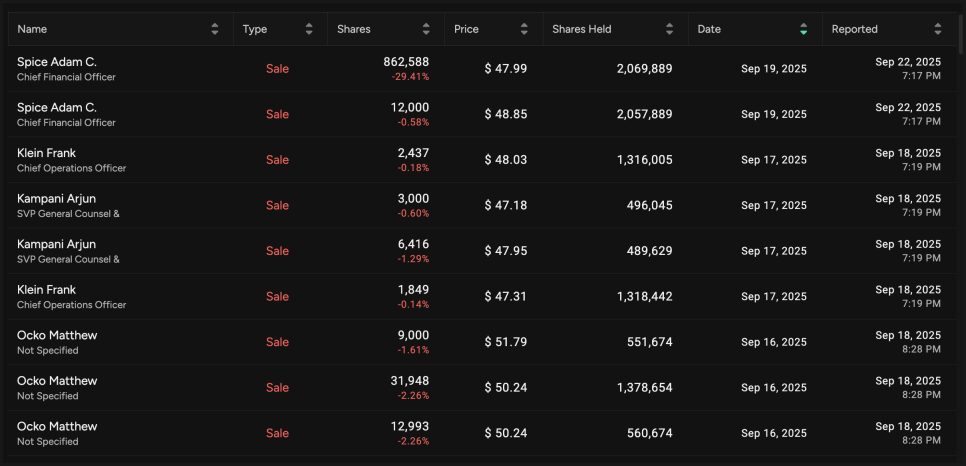Viewport: 966px width, 466px height.
Task: Sort by Price using its arrow icon
Action: pyautogui.click(x=524, y=29)
